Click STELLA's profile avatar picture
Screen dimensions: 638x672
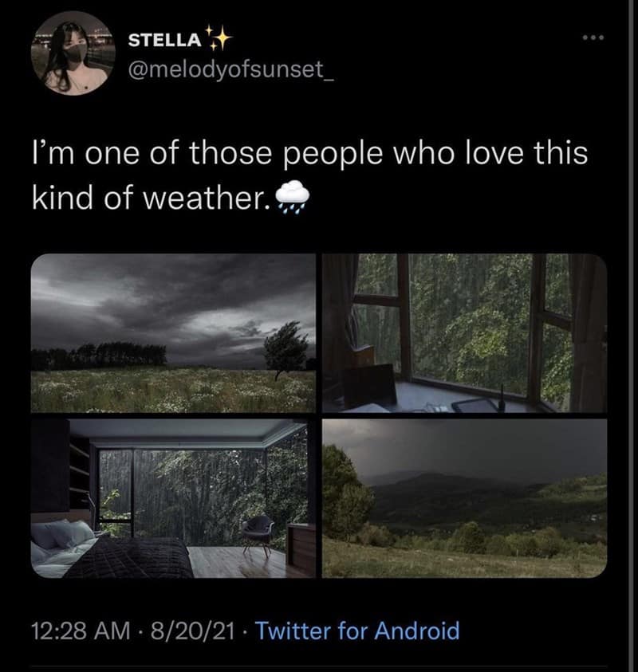[73, 53]
